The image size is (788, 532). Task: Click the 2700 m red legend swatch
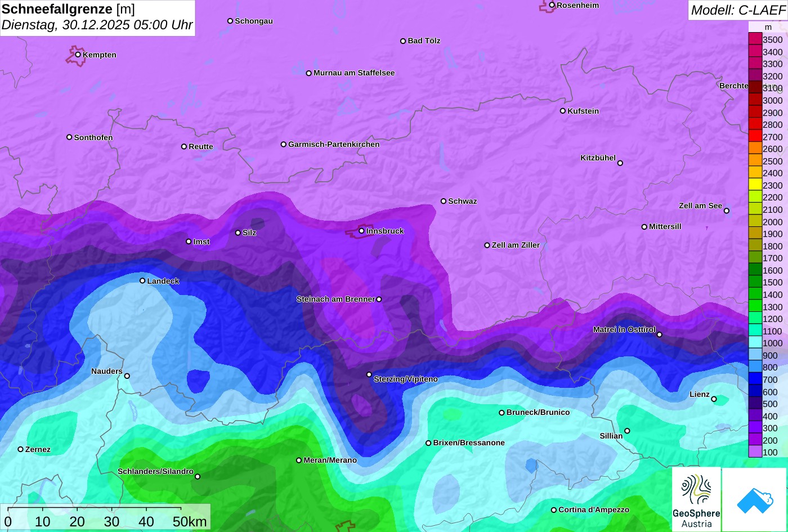(x=755, y=137)
